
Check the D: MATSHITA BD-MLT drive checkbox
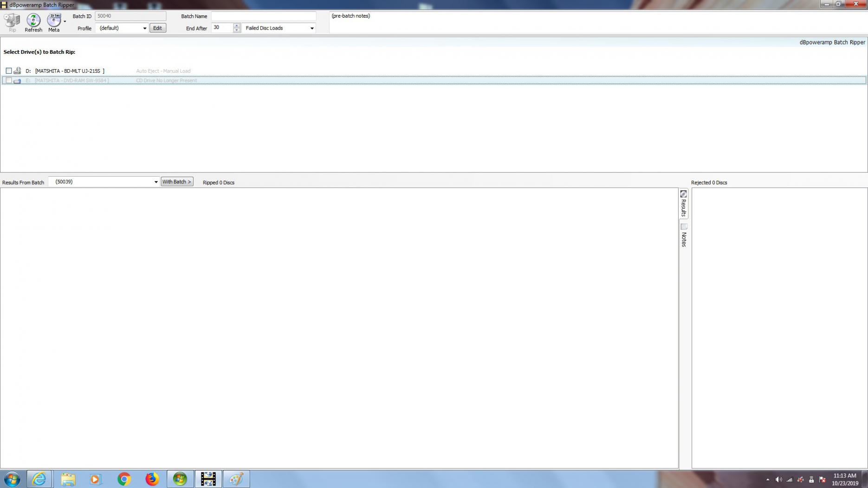point(9,71)
